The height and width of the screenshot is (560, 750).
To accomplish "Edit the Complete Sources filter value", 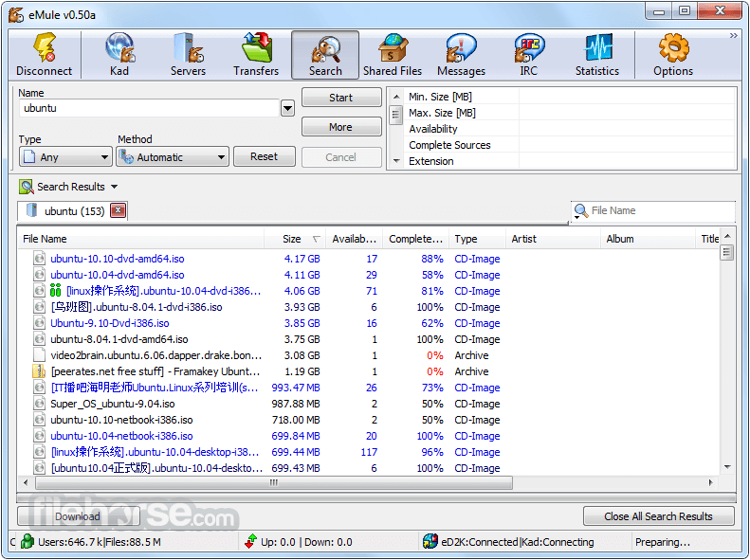I will (x=627, y=145).
